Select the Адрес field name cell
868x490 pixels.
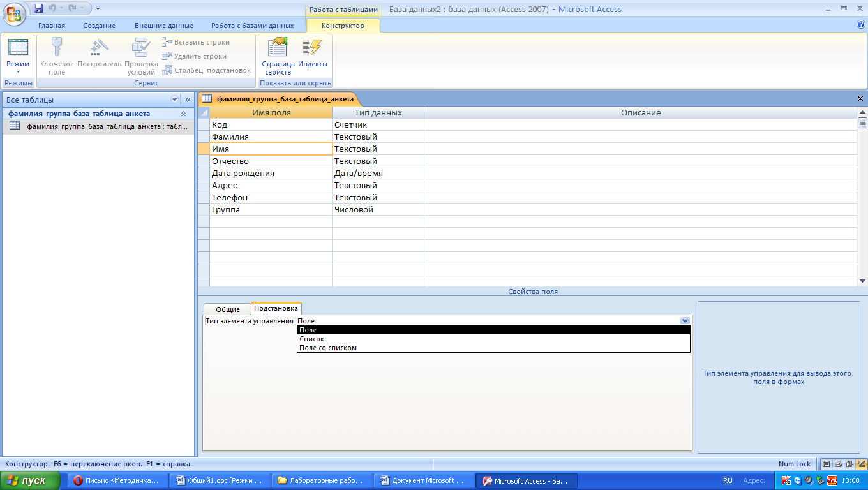point(271,186)
